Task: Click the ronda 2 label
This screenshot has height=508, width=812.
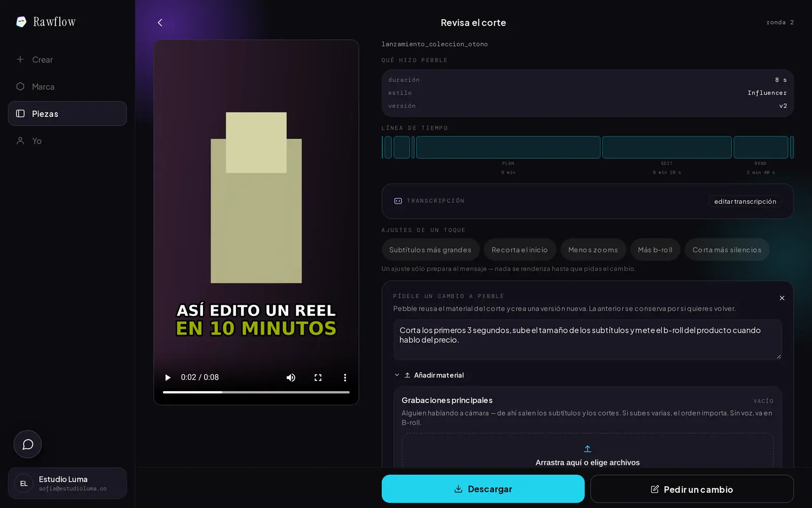Action: tap(780, 22)
